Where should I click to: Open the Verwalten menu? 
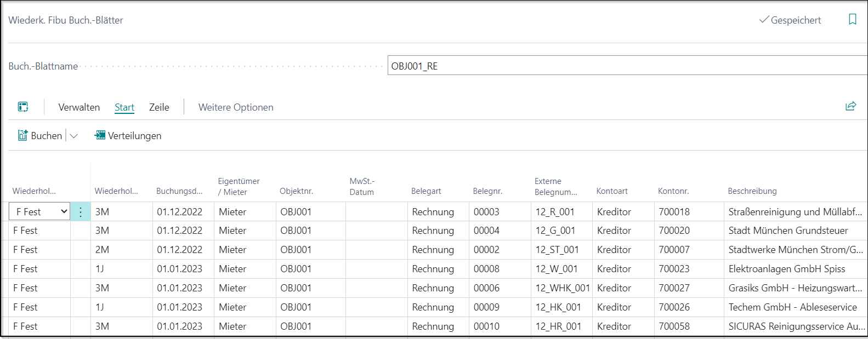click(x=79, y=107)
